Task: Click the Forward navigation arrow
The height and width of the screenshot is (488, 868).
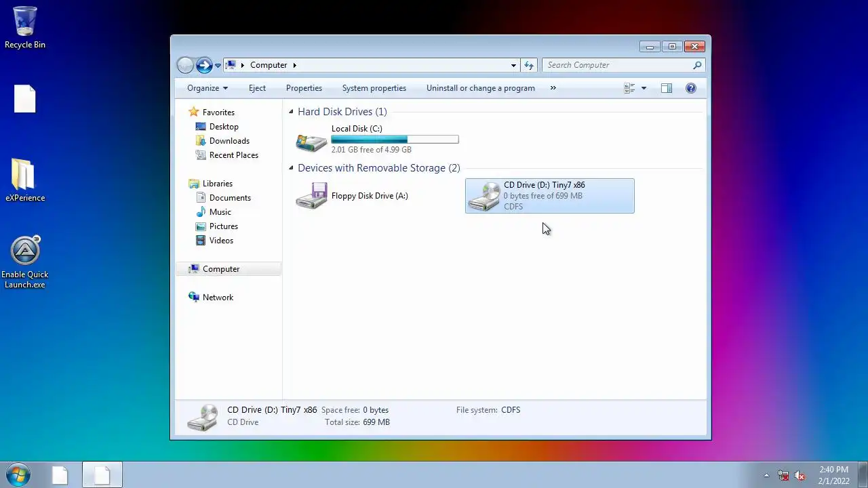Action: [204, 65]
